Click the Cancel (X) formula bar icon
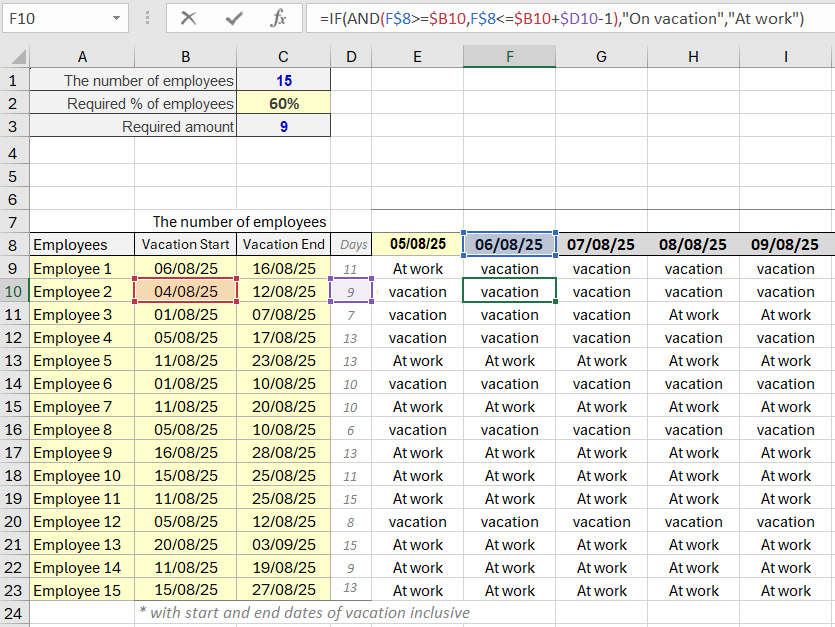Screen dimensions: 835x627 (188, 18)
